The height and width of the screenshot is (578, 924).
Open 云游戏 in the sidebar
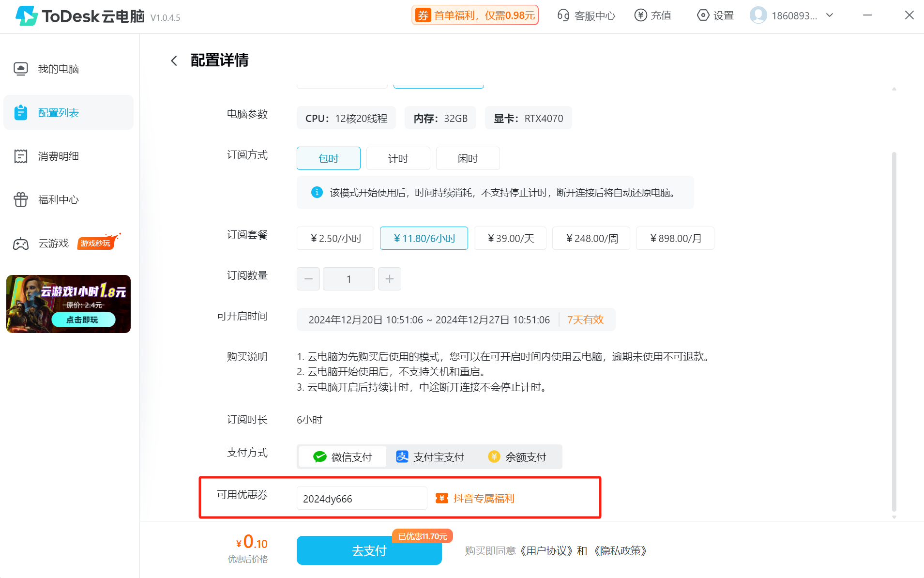(x=68, y=243)
